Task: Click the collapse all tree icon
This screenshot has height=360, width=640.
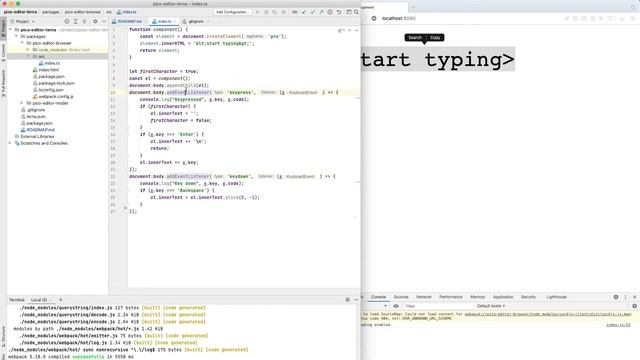Action: click(84, 21)
